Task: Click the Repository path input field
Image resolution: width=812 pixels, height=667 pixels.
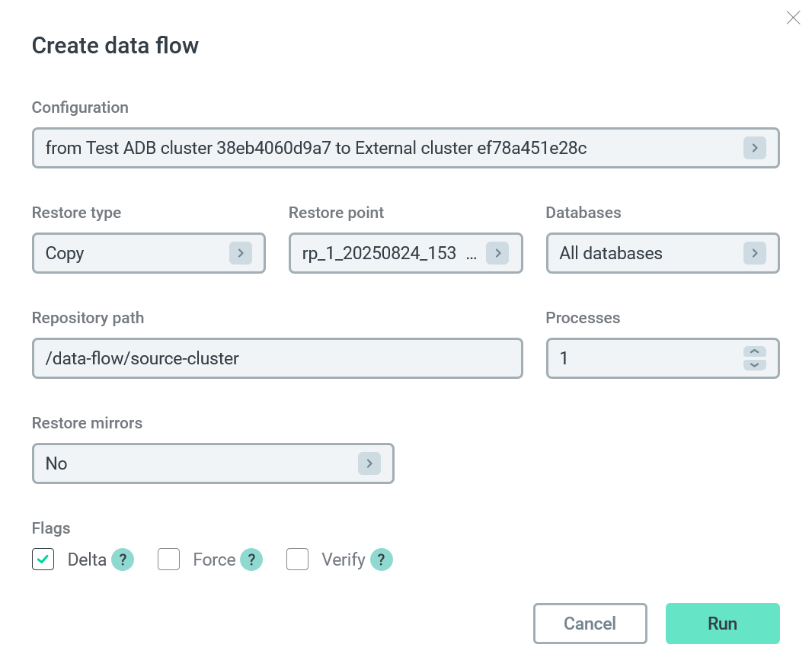Action: 277,358
